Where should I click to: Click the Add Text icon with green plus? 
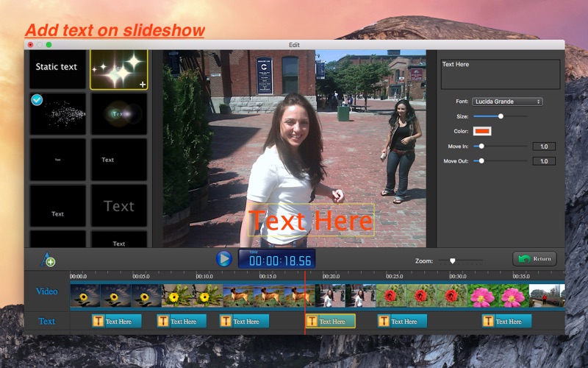48,259
